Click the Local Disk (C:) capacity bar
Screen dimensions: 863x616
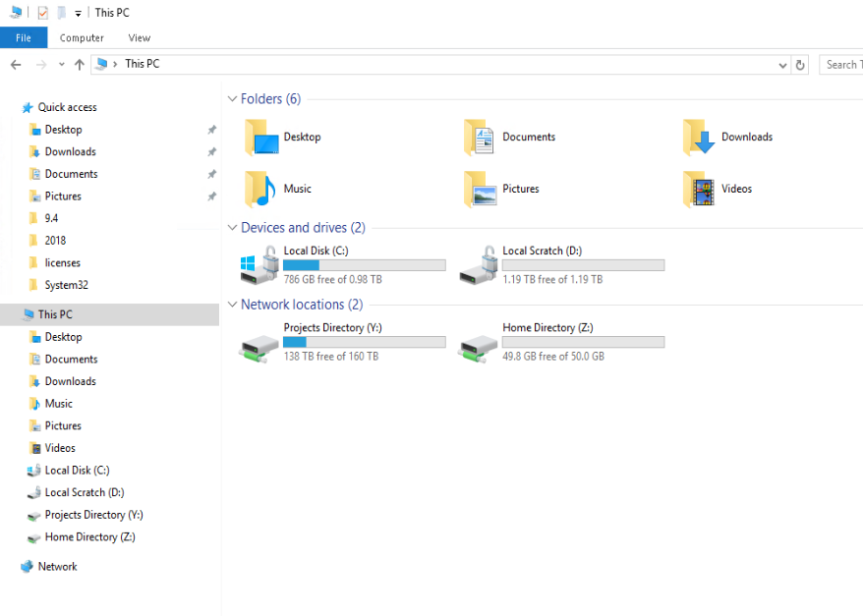coord(364,265)
